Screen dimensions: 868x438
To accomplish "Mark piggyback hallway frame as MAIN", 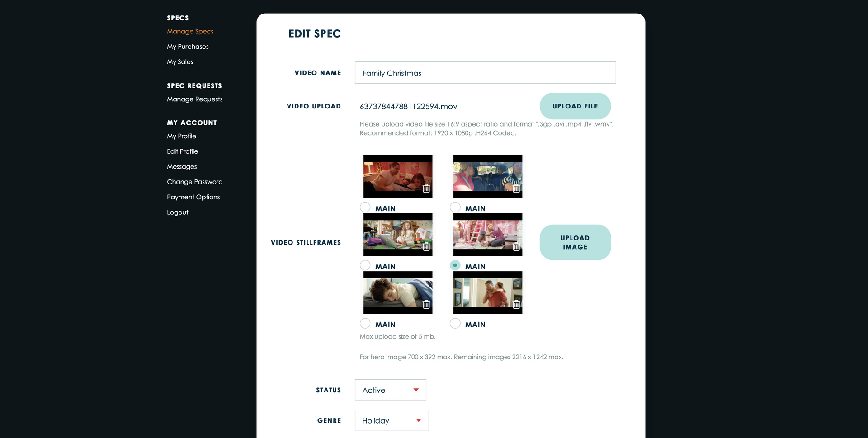I will coord(455,324).
